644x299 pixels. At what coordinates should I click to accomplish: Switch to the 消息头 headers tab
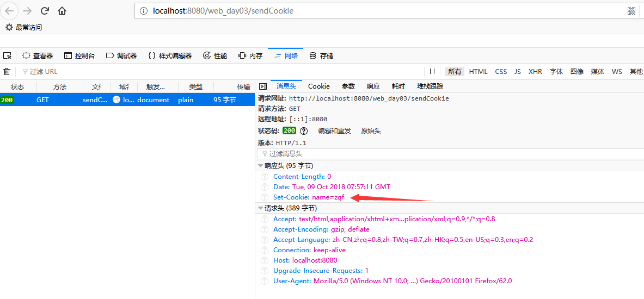coord(286,86)
